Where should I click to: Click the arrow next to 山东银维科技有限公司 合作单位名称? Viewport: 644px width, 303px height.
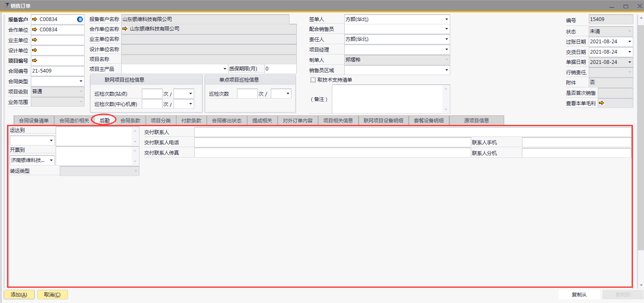pos(125,29)
